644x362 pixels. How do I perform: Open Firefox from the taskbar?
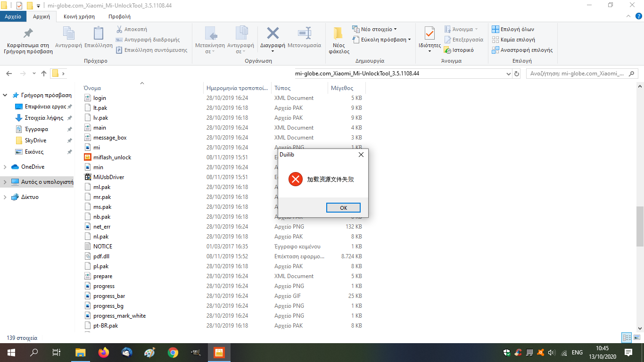point(103,353)
